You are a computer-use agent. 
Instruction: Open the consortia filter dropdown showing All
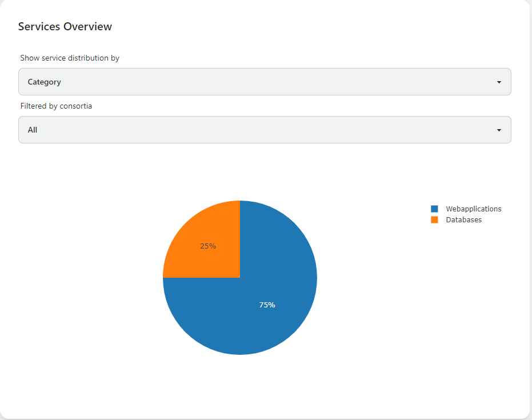(265, 130)
